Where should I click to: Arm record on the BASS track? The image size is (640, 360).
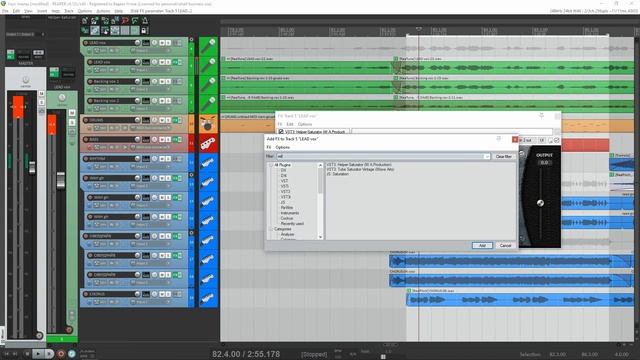click(x=86, y=139)
